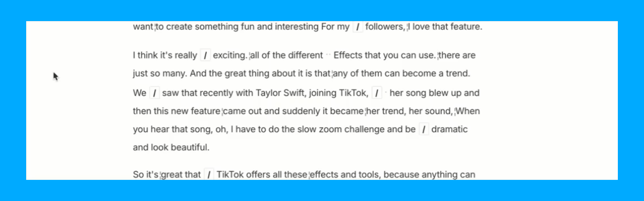Select the slash marker after "We"
This screenshot has height=201, width=644.
tap(154, 93)
